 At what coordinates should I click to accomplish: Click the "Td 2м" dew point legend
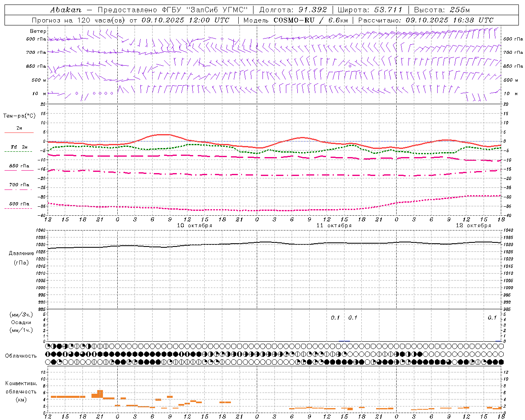[x=19, y=147]
